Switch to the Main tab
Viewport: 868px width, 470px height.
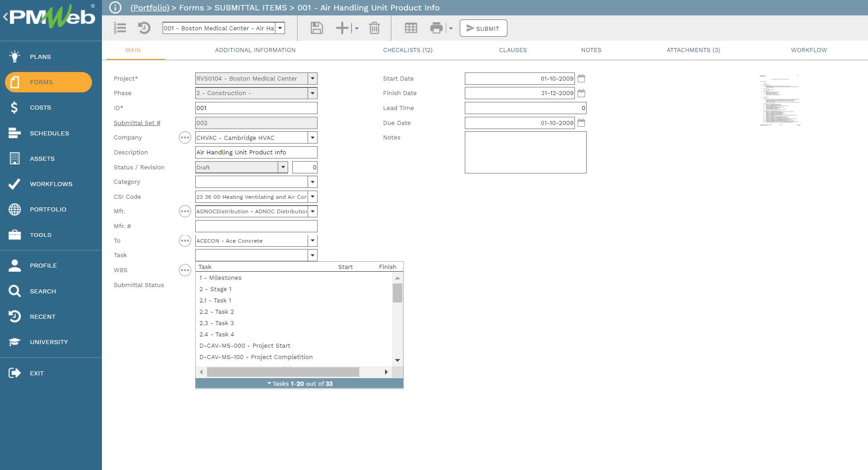pos(133,50)
